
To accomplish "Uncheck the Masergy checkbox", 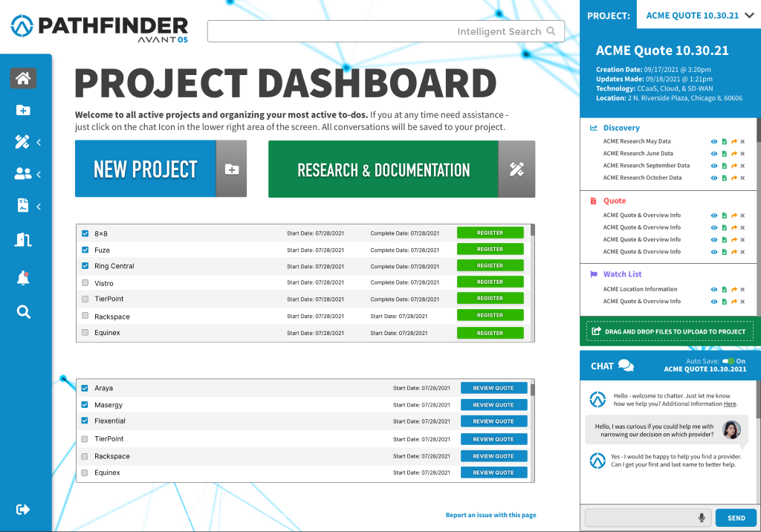I will [85, 405].
